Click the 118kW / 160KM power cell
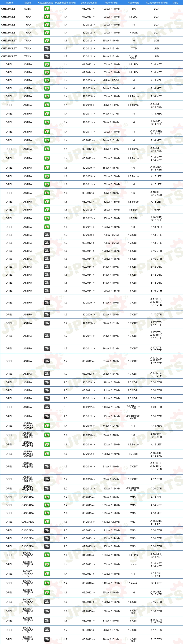This screenshot has height=644, width=183. coord(111,382)
